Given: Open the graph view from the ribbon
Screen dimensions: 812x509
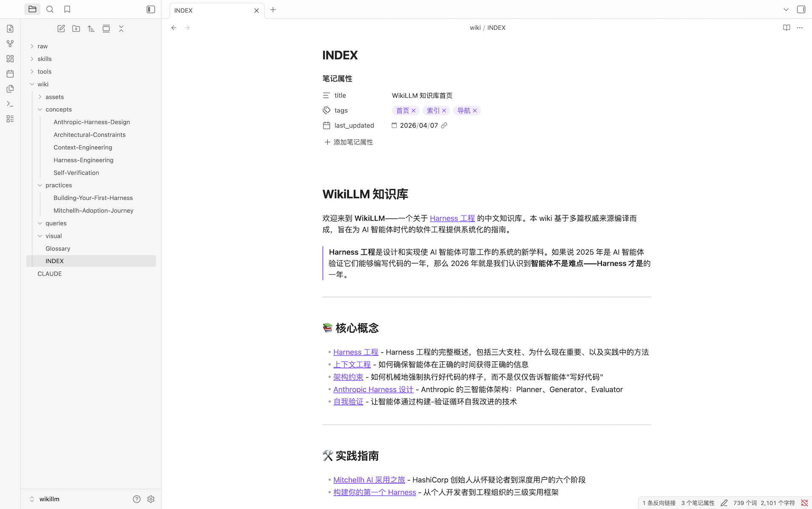Looking at the screenshot, I should (x=10, y=44).
